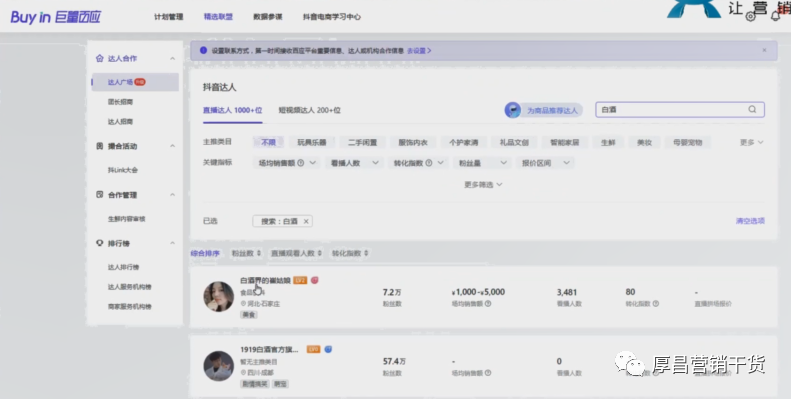The height and width of the screenshot is (399, 791).
Task: Switch to 直播达人 1000+位 tab
Action: [x=232, y=110]
